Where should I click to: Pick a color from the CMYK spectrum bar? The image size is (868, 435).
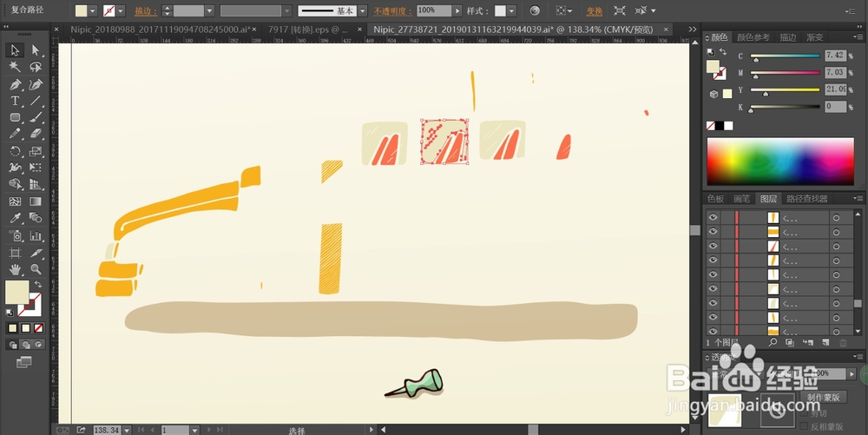pyautogui.click(x=780, y=161)
